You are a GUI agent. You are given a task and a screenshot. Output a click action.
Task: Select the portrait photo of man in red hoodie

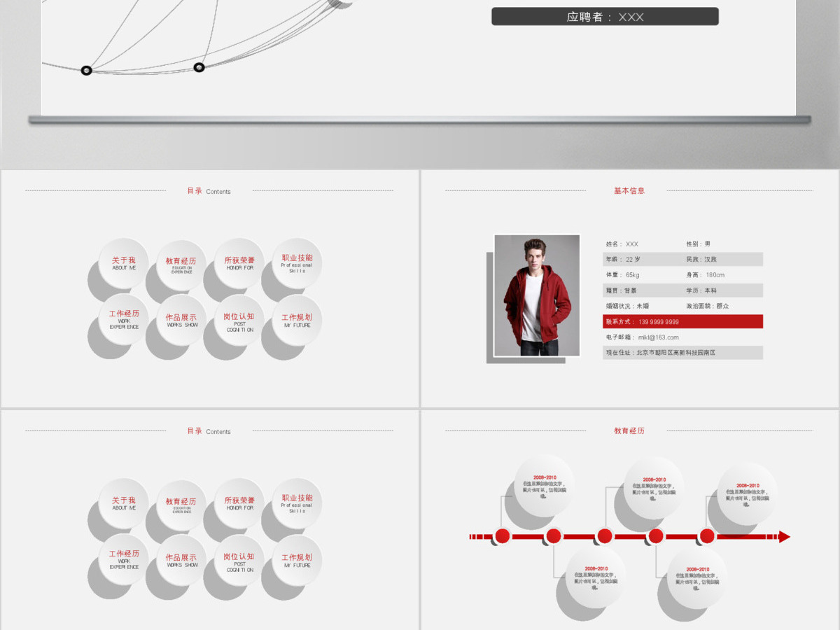click(537, 295)
